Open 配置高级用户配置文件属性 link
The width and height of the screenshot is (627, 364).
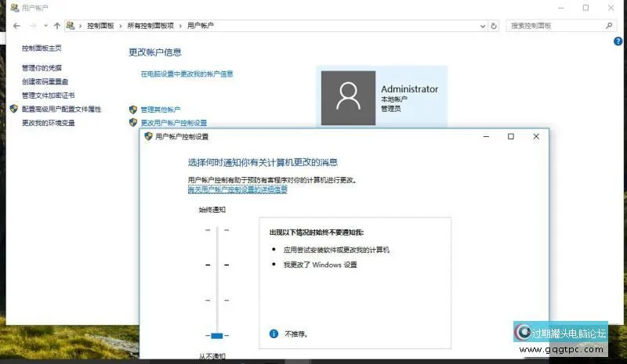click(61, 109)
